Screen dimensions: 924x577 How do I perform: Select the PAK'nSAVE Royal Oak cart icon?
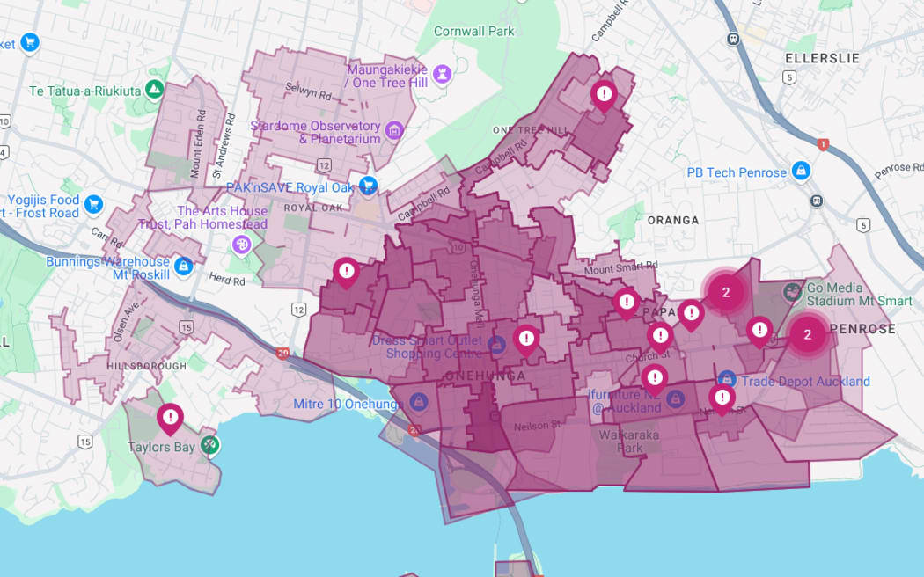(369, 186)
